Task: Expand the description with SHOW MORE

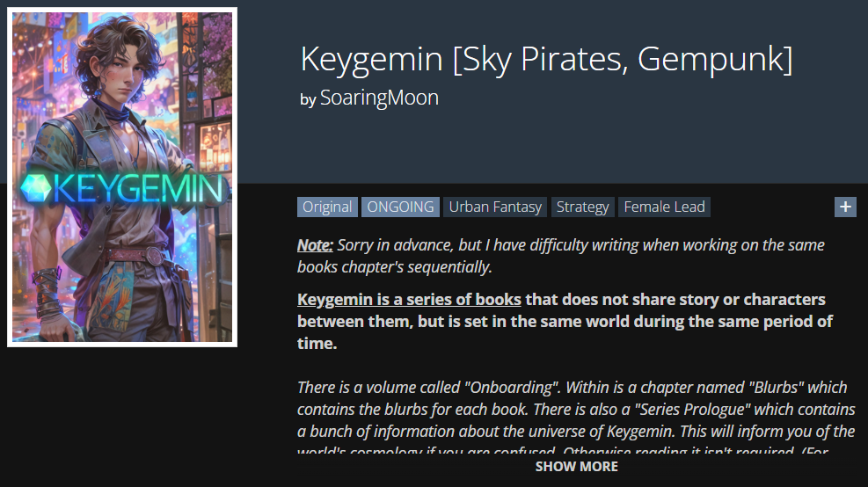Action: click(576, 467)
